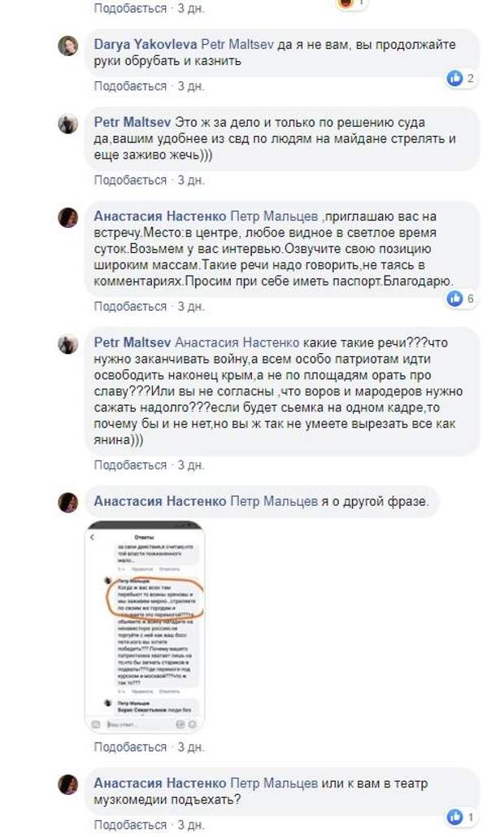Click Подобається under the interview invitation comment

click(x=130, y=307)
